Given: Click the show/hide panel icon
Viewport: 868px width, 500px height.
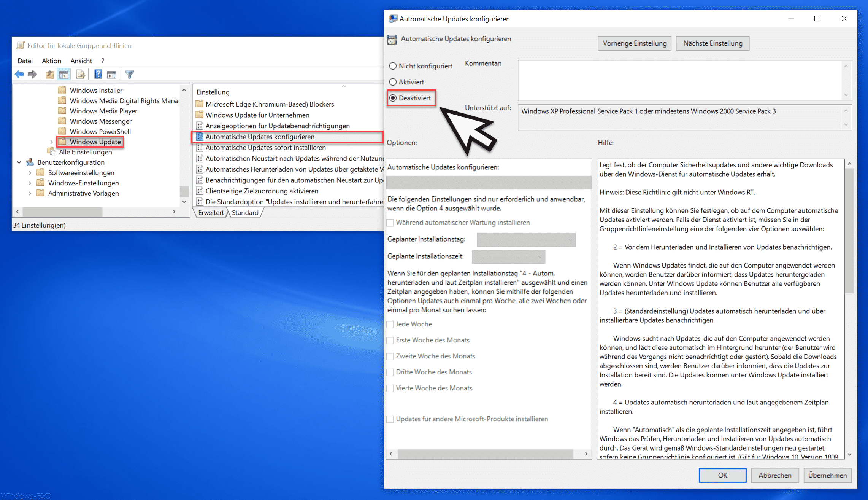Looking at the screenshot, I should coord(64,75).
